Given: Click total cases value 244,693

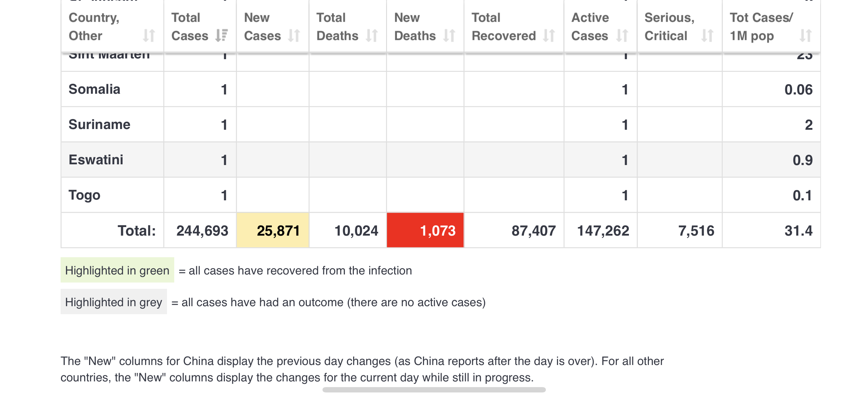Looking at the screenshot, I should (202, 231).
